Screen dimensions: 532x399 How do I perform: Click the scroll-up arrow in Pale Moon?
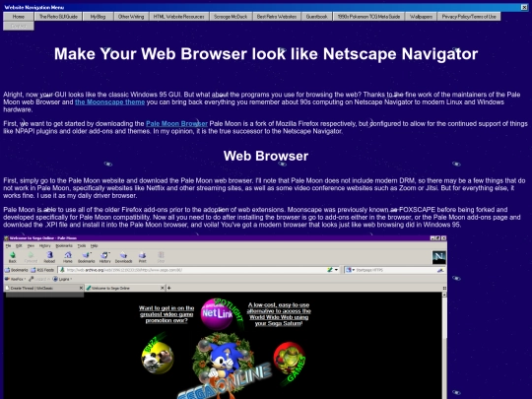coord(444,295)
